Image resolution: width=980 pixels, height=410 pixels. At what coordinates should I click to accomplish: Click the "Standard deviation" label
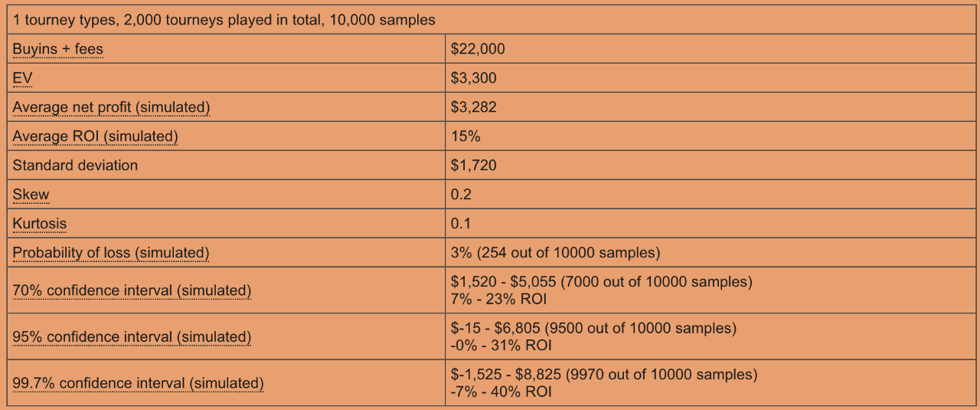75,166
